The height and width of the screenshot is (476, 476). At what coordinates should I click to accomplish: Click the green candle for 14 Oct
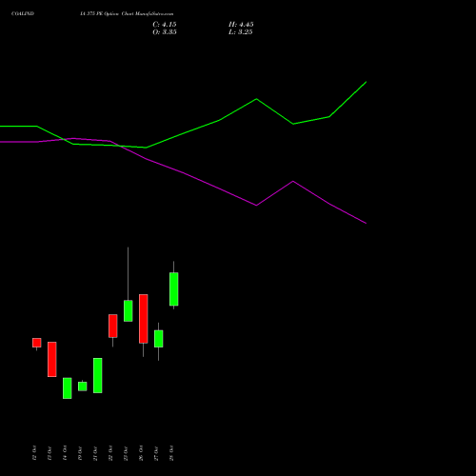click(68, 388)
